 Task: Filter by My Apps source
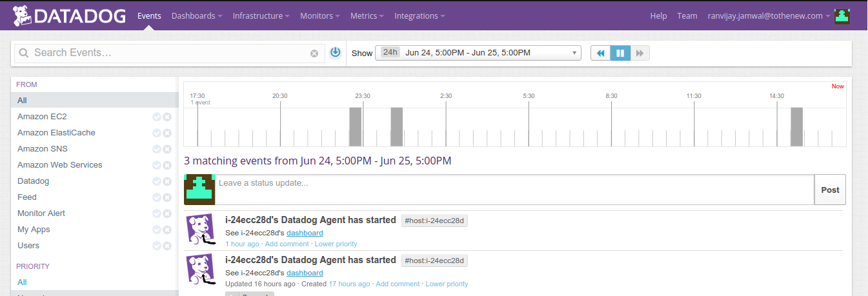[x=34, y=230]
